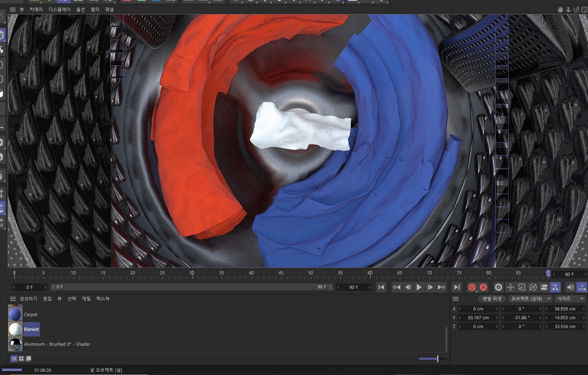
Task: Open keyframe options gear icon
Action: pyautogui.click(x=498, y=287)
